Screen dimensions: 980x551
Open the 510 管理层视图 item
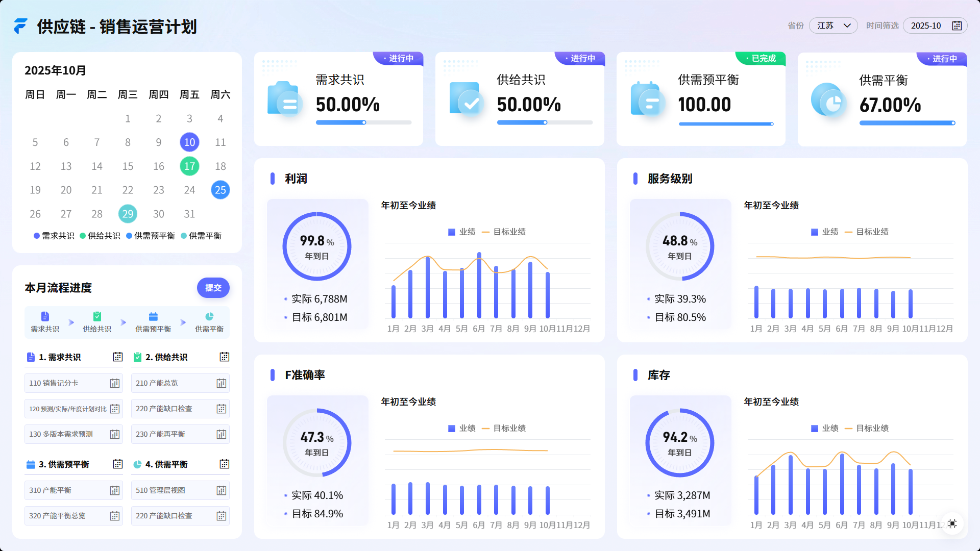[x=180, y=490]
